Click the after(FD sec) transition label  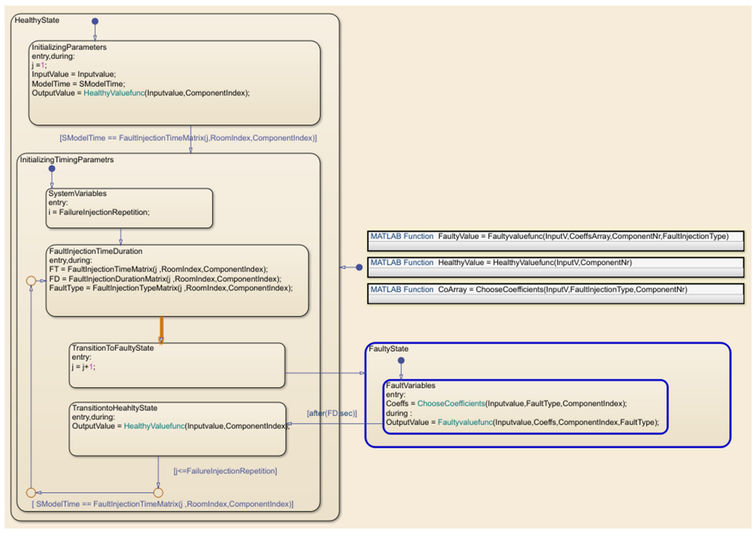[332, 413]
